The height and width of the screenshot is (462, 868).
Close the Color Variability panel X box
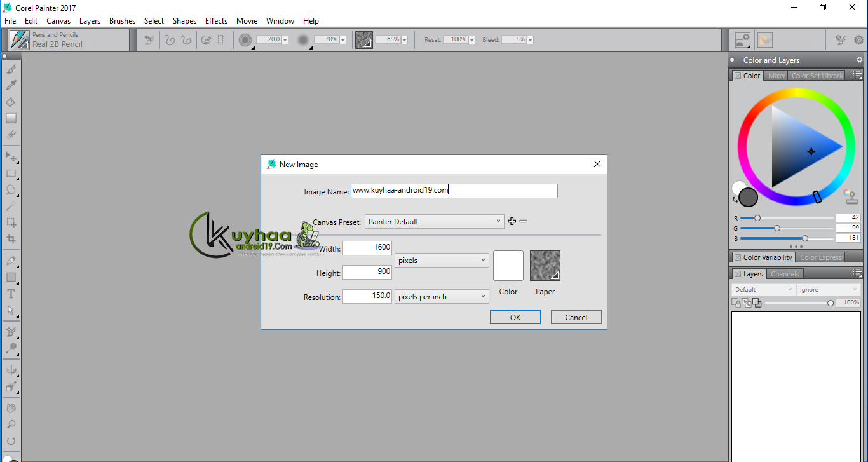pos(738,257)
